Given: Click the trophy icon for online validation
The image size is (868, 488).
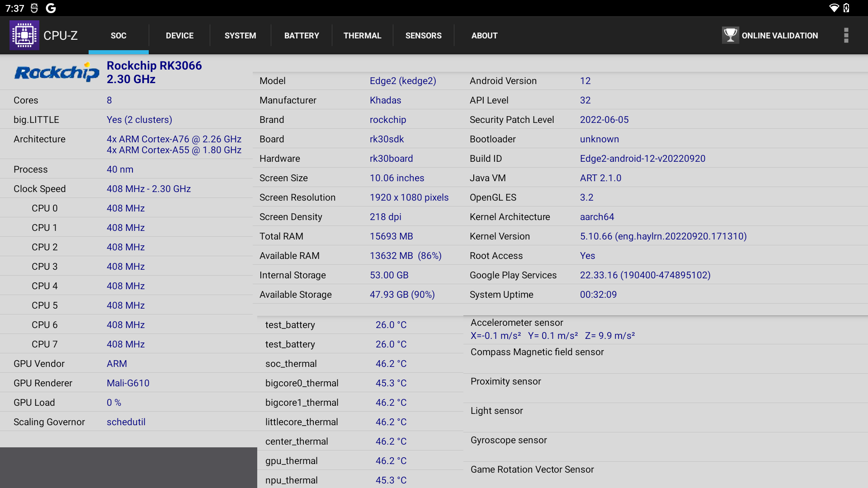Looking at the screenshot, I should pyautogui.click(x=730, y=35).
